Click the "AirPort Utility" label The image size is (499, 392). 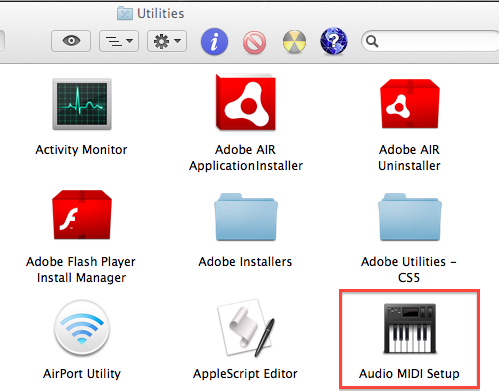[x=82, y=374]
